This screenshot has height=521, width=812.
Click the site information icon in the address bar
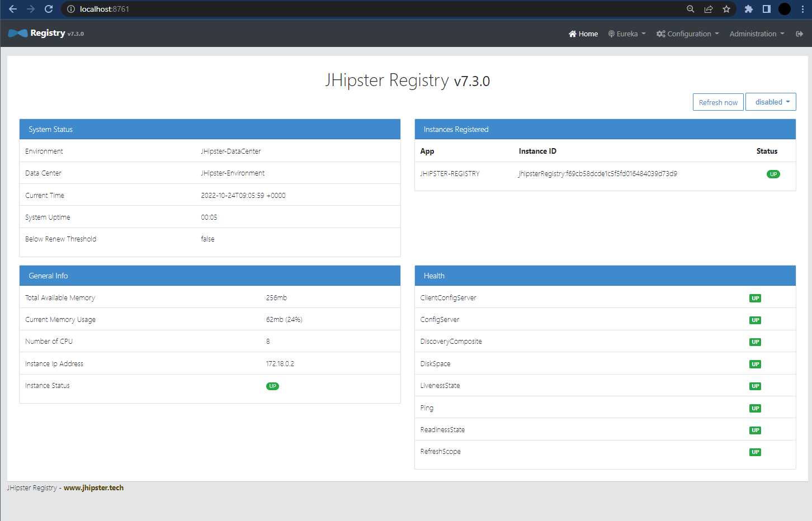point(71,9)
